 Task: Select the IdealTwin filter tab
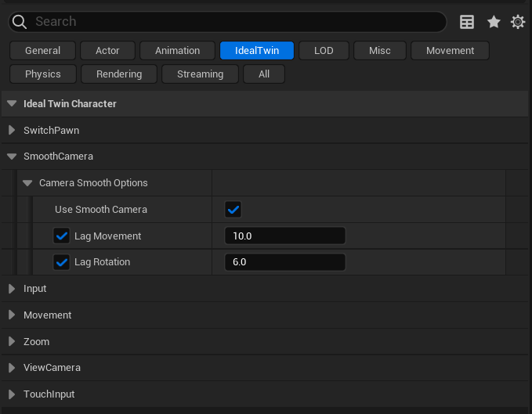[257, 51]
